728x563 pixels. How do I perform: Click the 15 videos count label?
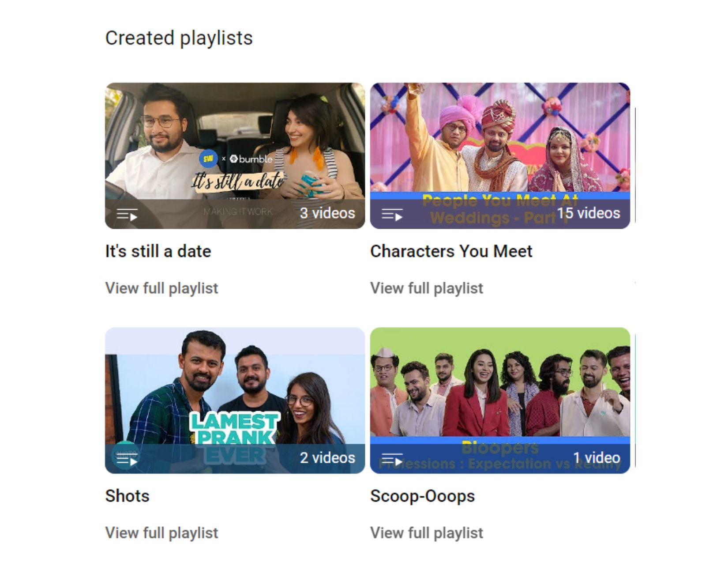coord(589,213)
